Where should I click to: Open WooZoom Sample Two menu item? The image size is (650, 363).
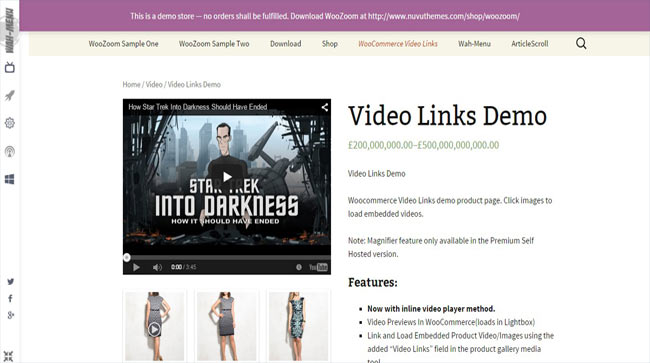click(x=214, y=44)
